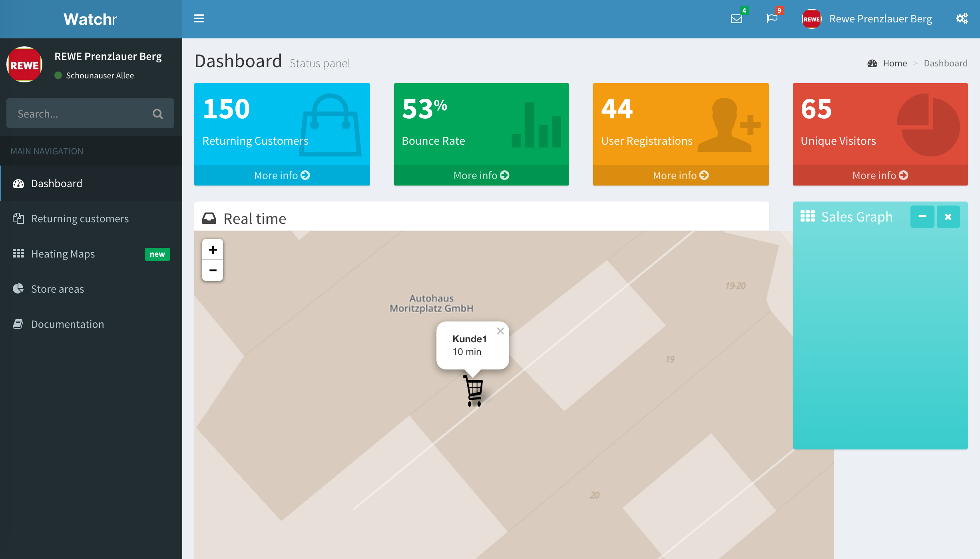
Task: Toggle the sidebar with hamburger icon
Action: [x=199, y=19]
